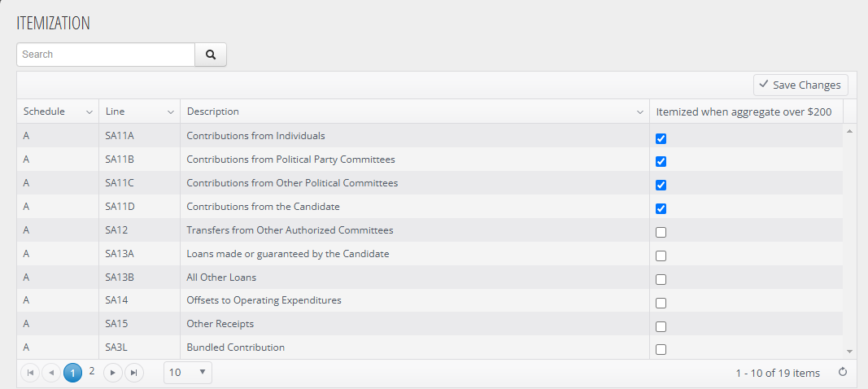Click the magnifying glass search icon
Image resolution: width=868 pixels, height=389 pixels.
click(211, 55)
